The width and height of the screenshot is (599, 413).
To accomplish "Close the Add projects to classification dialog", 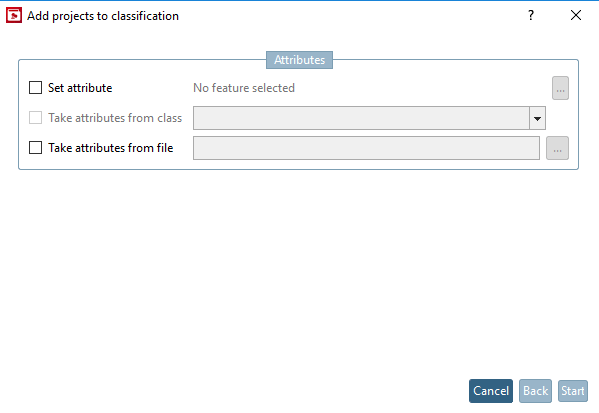I will click(576, 15).
